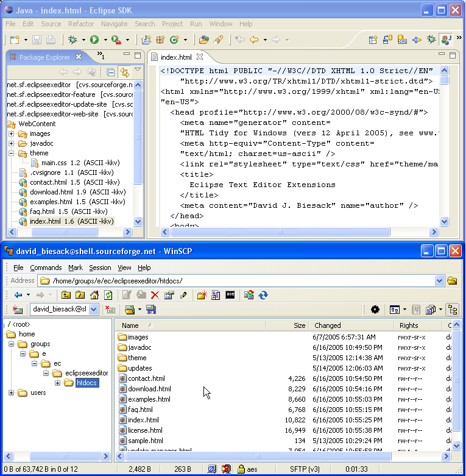Click WinSCP refresh directory icon
The image size is (466, 476).
pos(108,295)
